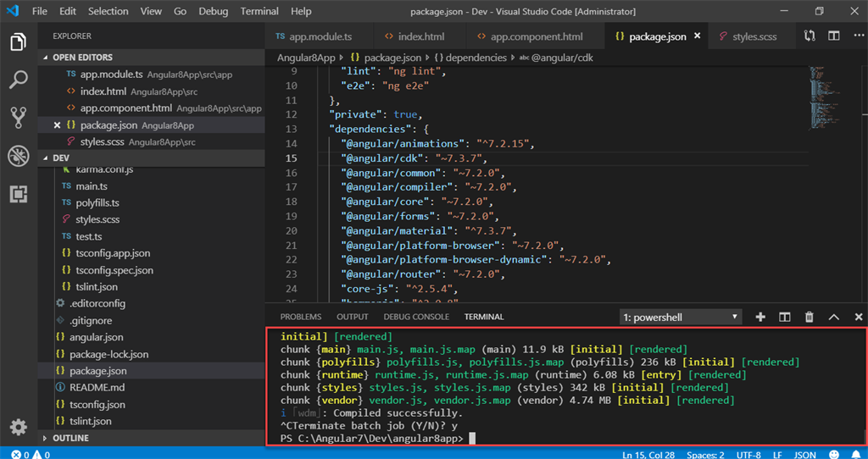Open the Explorer view in activity bar
Screen dimensions: 868x459
pyautogui.click(x=18, y=42)
